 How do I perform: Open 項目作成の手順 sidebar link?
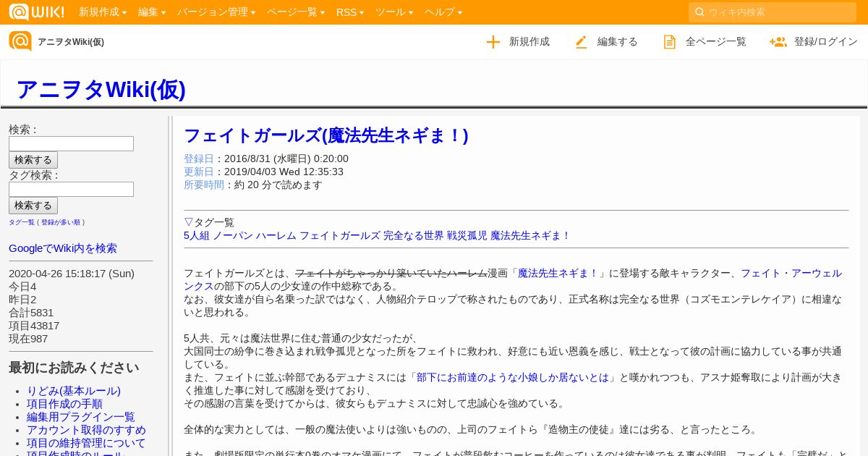coord(64,404)
